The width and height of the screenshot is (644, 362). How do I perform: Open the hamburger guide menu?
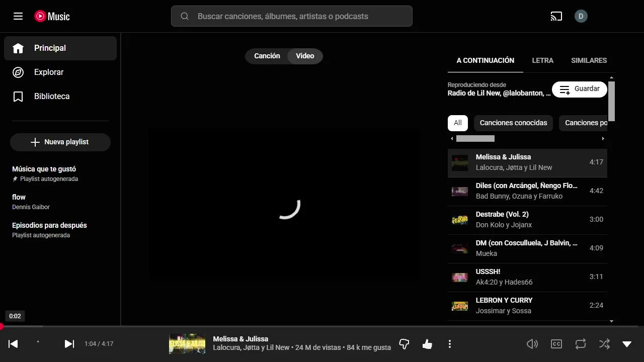18,16
